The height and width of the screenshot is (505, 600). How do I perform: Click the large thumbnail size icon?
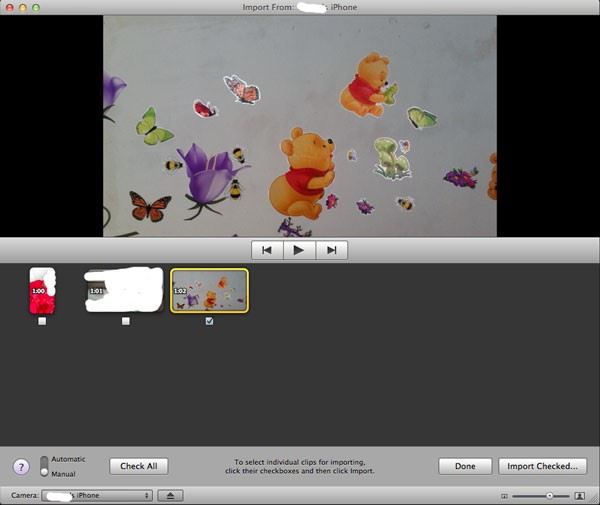(580, 496)
